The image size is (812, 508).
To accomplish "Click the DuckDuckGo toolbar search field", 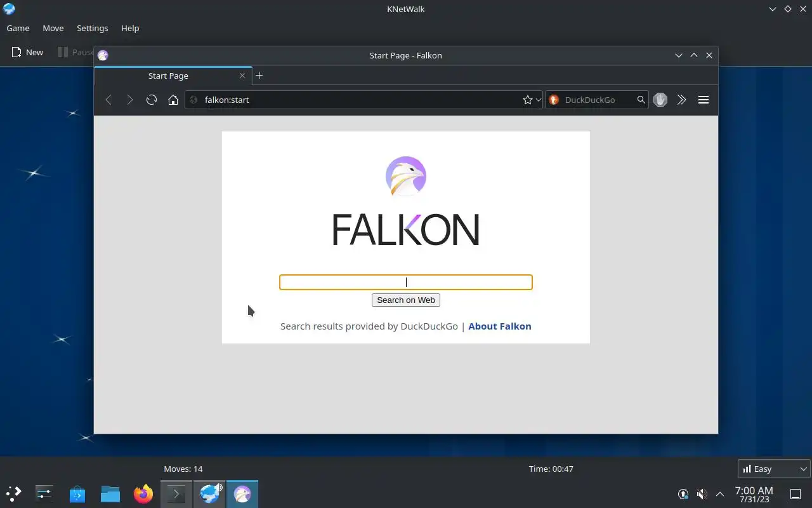I will [x=598, y=100].
